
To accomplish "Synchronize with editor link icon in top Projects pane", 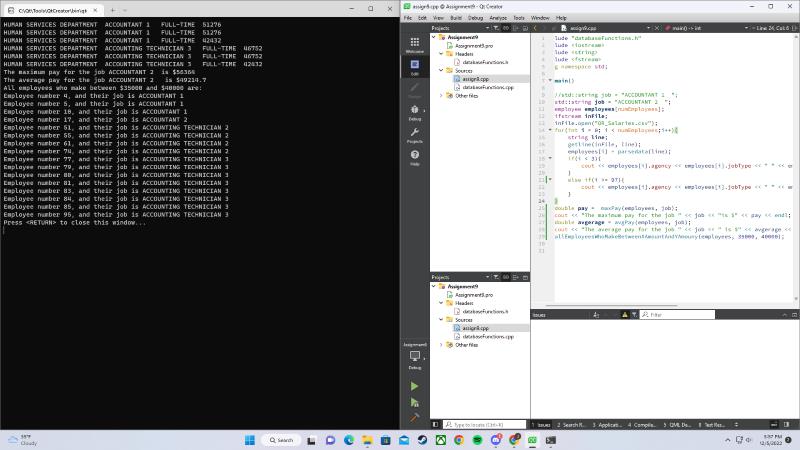I will coord(506,28).
